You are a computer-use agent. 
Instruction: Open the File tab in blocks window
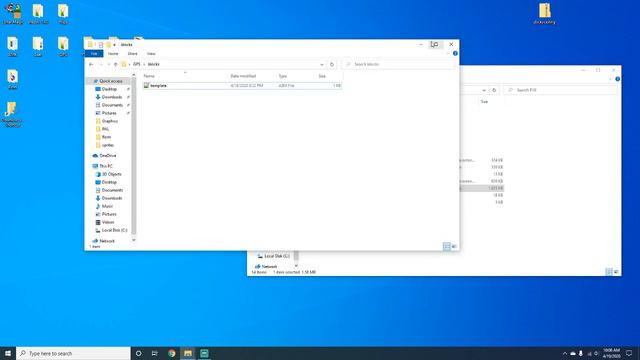[x=94, y=53]
